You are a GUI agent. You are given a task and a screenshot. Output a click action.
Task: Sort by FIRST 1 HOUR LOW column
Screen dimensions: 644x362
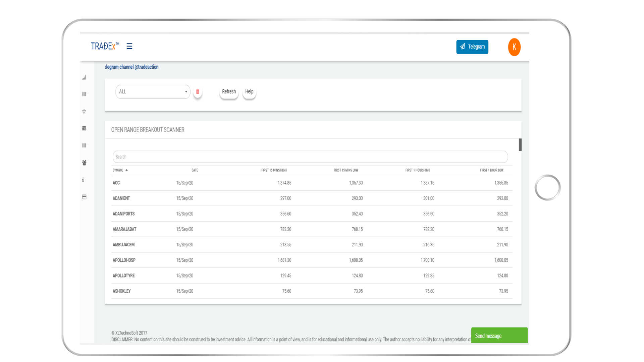(x=492, y=170)
